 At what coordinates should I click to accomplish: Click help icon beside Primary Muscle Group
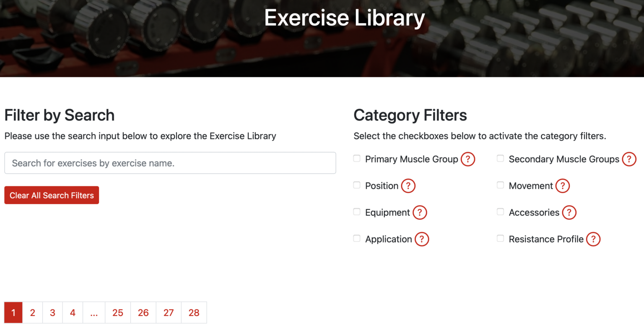tap(467, 159)
